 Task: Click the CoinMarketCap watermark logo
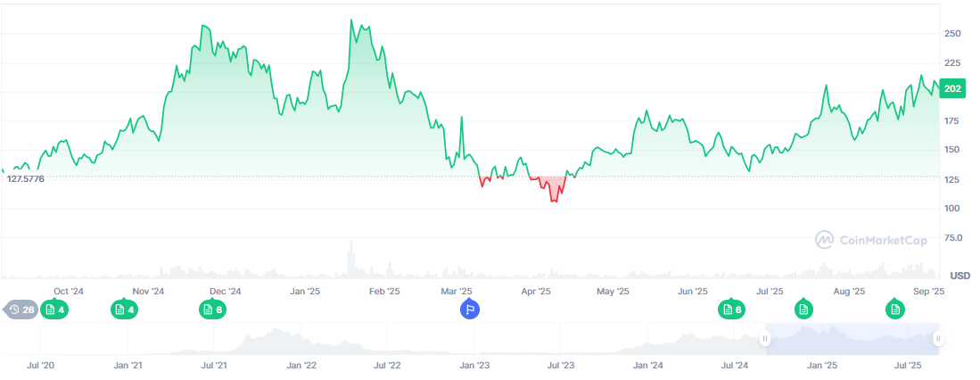871,239
